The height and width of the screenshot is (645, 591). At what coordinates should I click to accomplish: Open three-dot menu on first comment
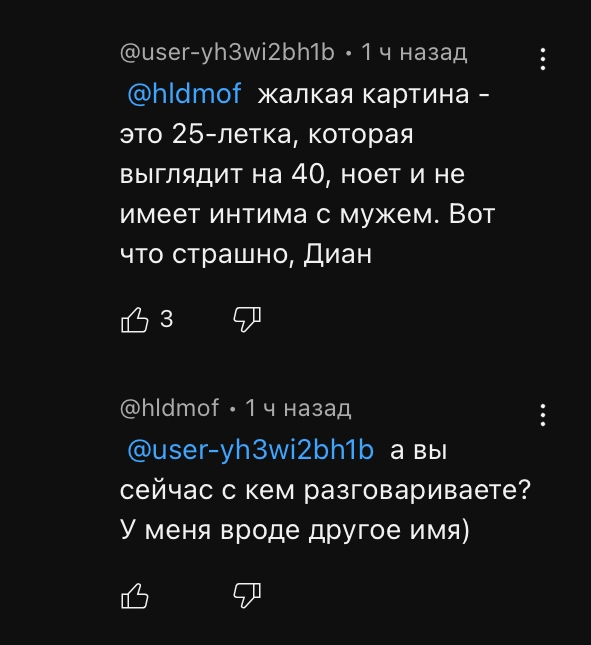pos(543,59)
